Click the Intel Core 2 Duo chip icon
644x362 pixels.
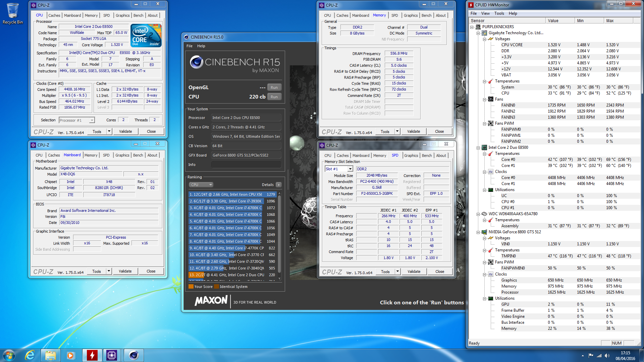point(484,147)
